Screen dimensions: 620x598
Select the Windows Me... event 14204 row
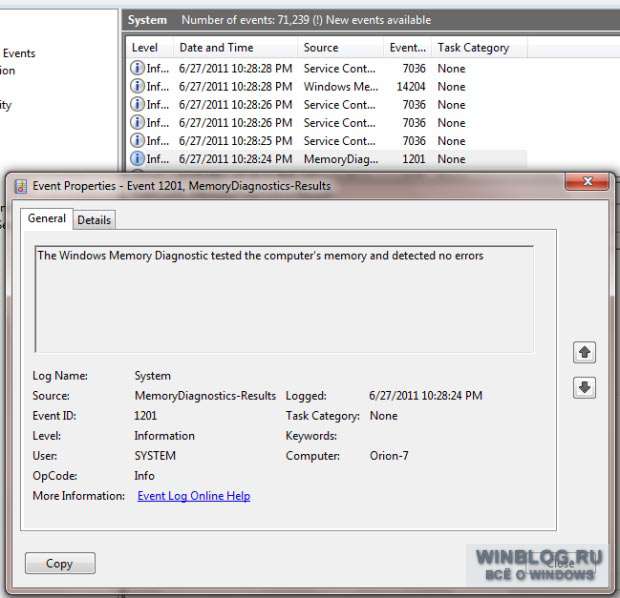pyautogui.click(x=327, y=87)
